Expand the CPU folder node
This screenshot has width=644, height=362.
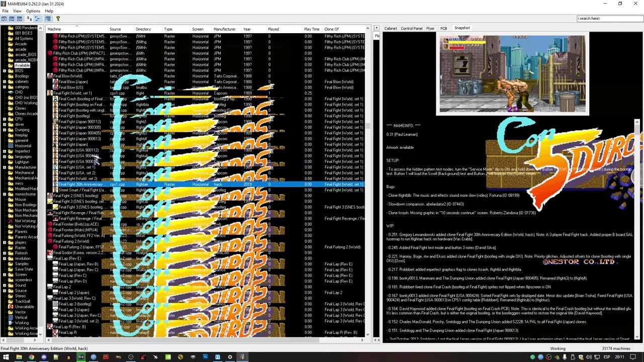(x=5, y=119)
